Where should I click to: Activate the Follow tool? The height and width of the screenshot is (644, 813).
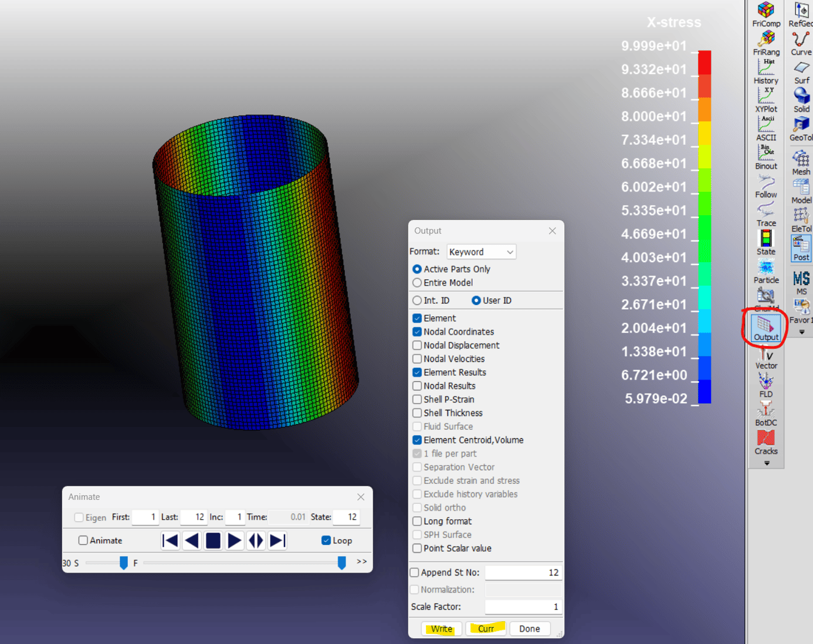[765, 185]
